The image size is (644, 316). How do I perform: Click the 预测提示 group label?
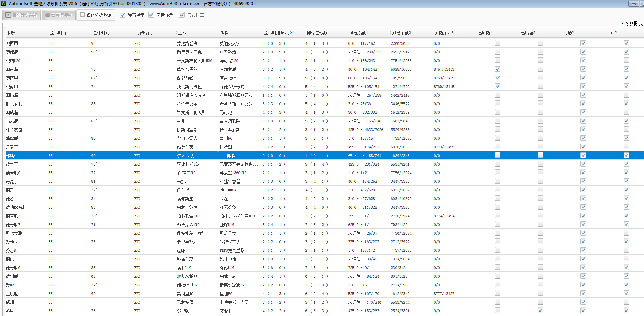point(634,23)
